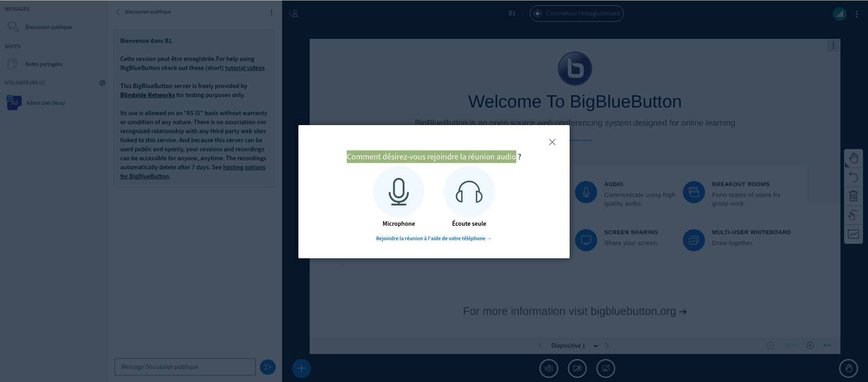Go to previous slide
The width and height of the screenshot is (868, 382).
pyautogui.click(x=540, y=346)
